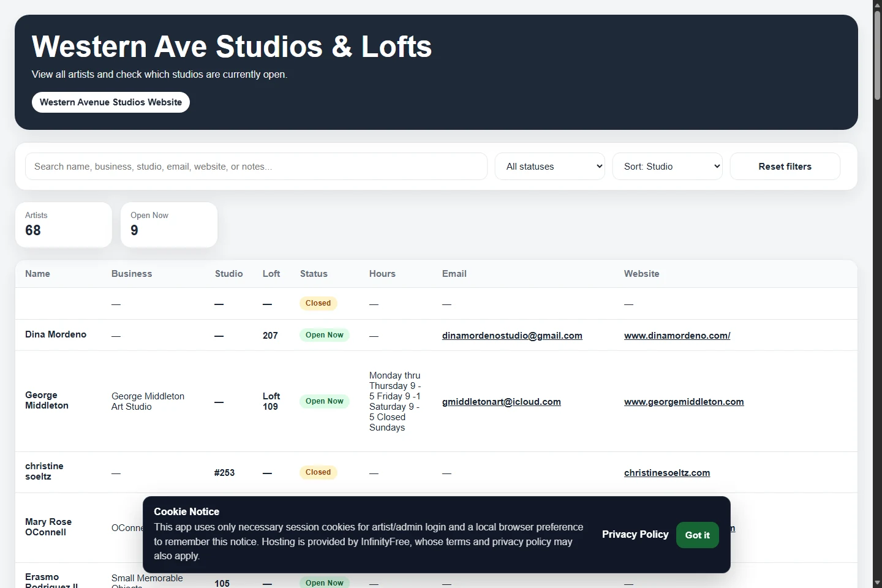
Task: Click Dina Mordeno's Open Now status badge
Action: [x=325, y=335]
